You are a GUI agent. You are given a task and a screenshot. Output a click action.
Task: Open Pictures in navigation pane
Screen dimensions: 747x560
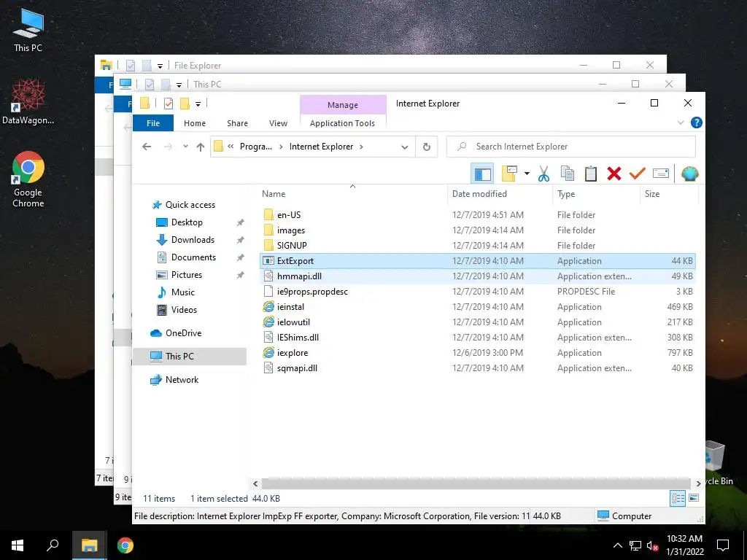[186, 275]
